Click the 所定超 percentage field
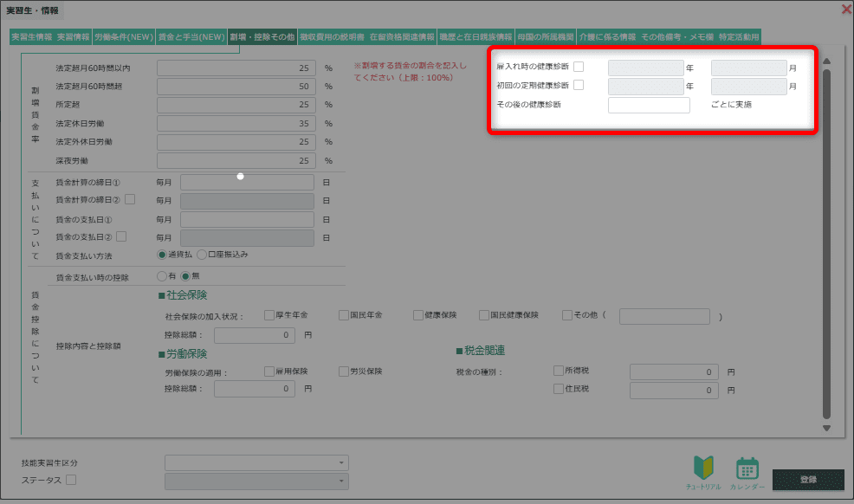Viewport: 854px width, 504px height. [x=236, y=105]
